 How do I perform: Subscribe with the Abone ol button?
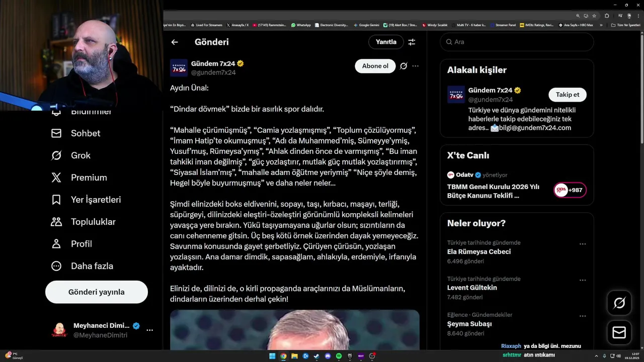375,66
